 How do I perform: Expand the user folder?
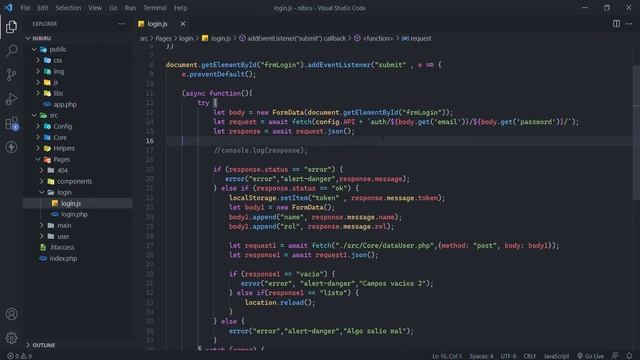coord(78,236)
